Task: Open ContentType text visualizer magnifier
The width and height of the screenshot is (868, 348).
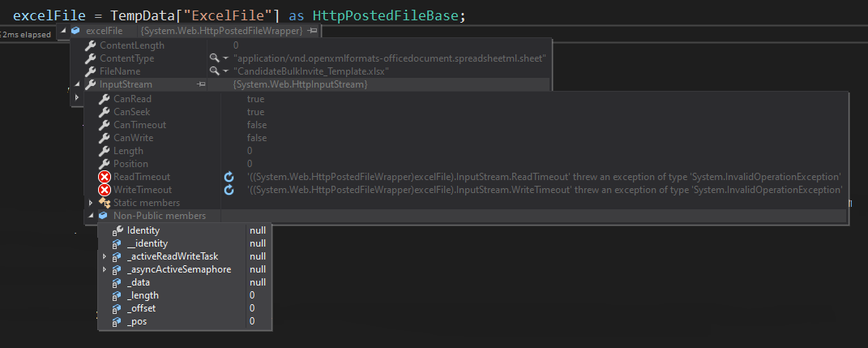Action: [x=214, y=58]
